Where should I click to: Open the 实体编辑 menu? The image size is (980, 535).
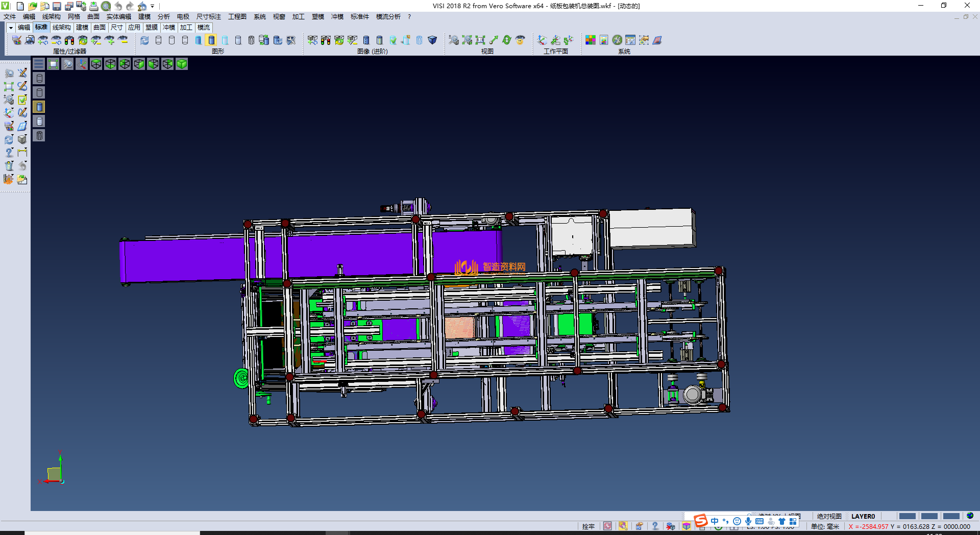pyautogui.click(x=118, y=17)
